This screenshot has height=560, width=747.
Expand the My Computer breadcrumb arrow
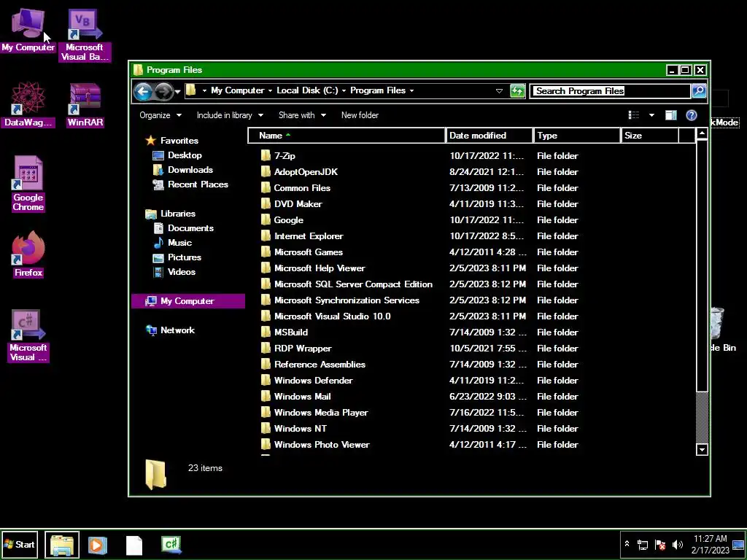270,90
